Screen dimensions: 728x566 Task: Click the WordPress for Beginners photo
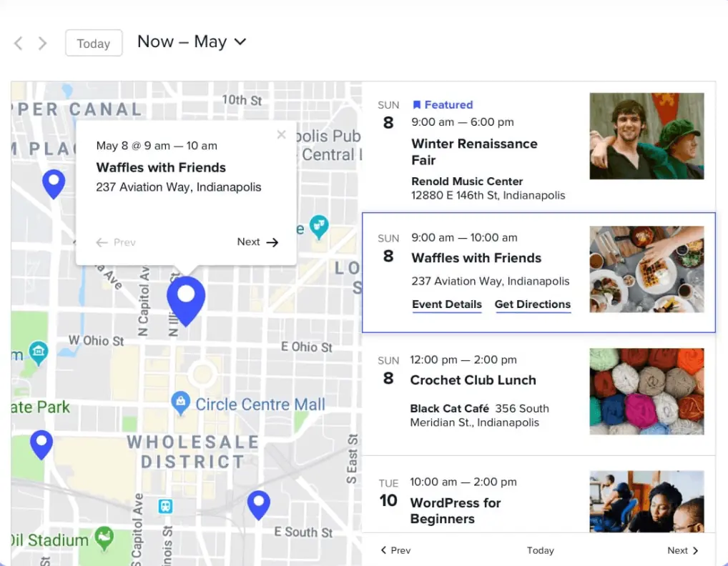click(x=646, y=502)
